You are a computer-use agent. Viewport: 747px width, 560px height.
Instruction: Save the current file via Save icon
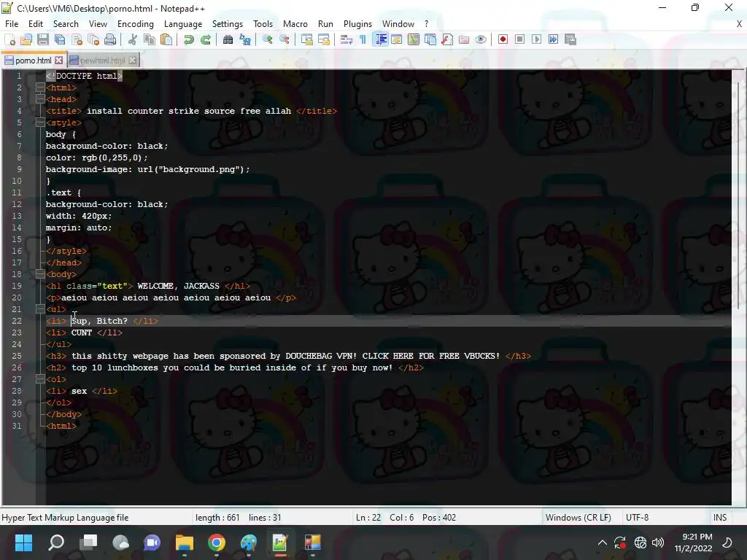coord(43,39)
